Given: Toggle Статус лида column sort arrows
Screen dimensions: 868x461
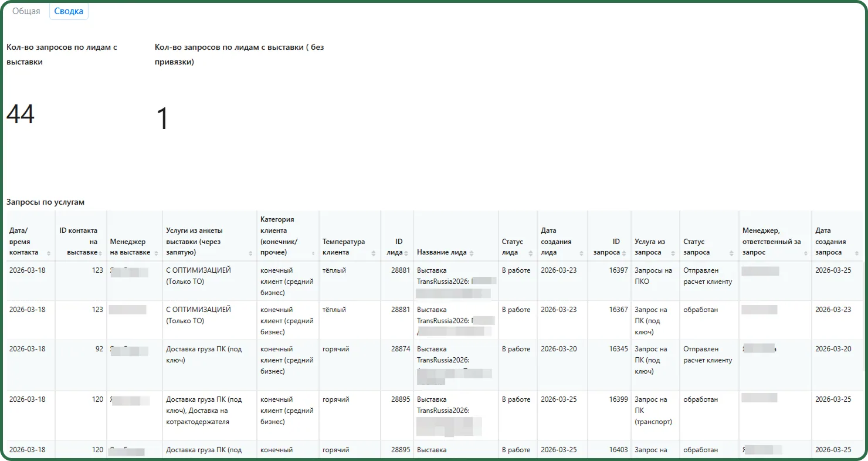Looking at the screenshot, I should 531,253.
